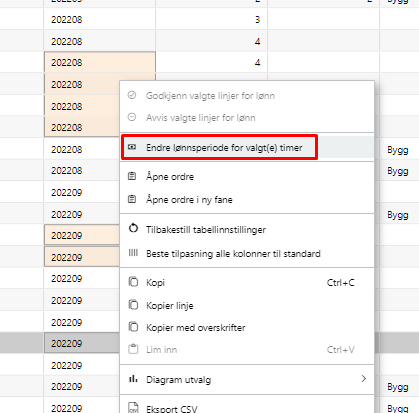Click the columns icon beside Beste tilpasning
The height and width of the screenshot is (413, 419).
coord(133,253)
